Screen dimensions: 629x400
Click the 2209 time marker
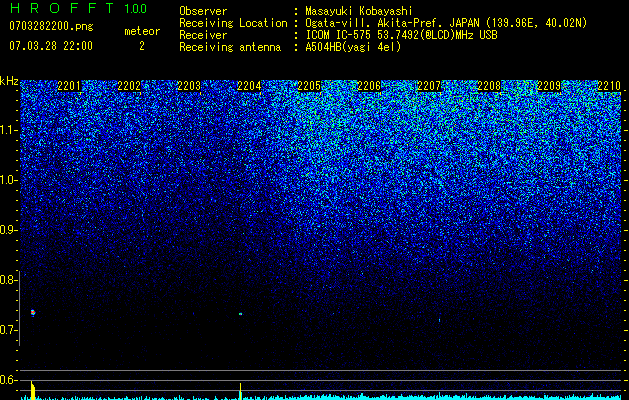pos(549,86)
